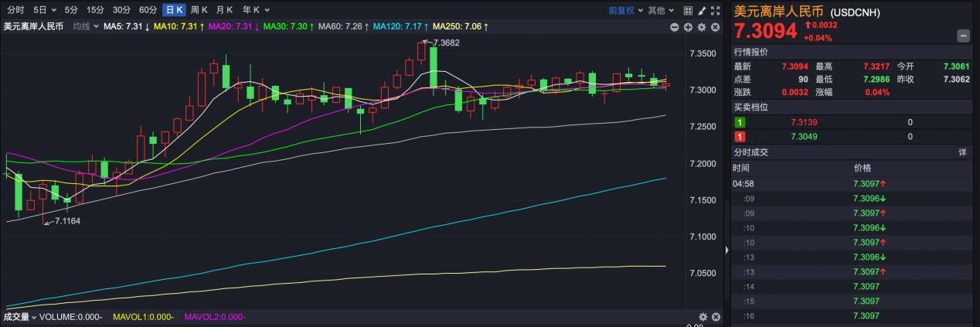The image size is (980, 327).
Task: Click the MAVOL1:0.000- readout
Action: click(143, 317)
